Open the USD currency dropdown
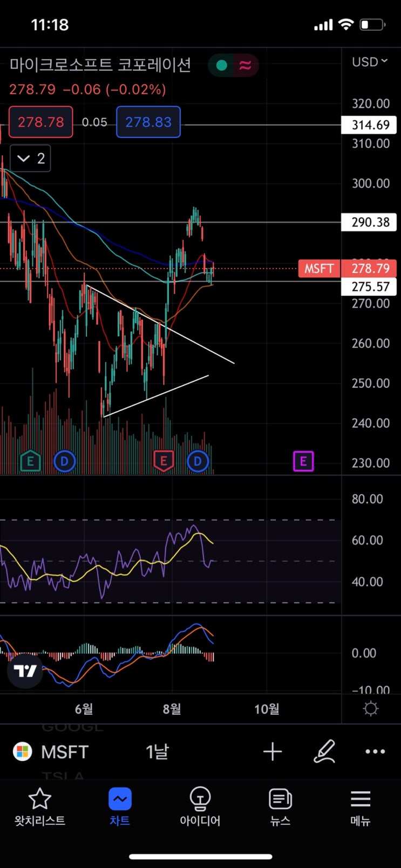This screenshot has height=868, width=401. 370,62
